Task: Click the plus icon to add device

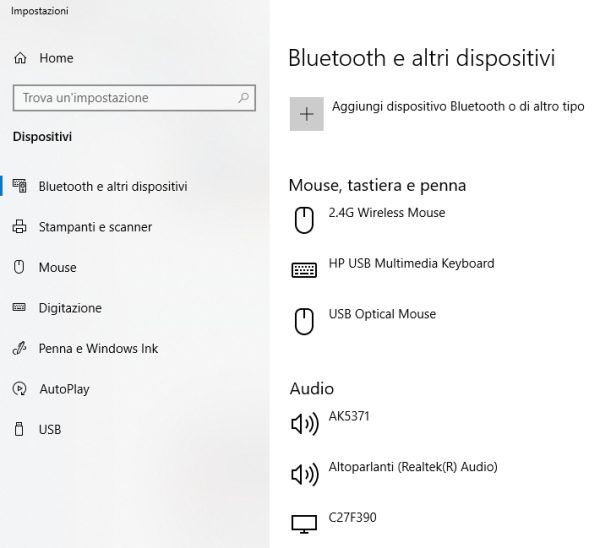Action: [x=307, y=114]
